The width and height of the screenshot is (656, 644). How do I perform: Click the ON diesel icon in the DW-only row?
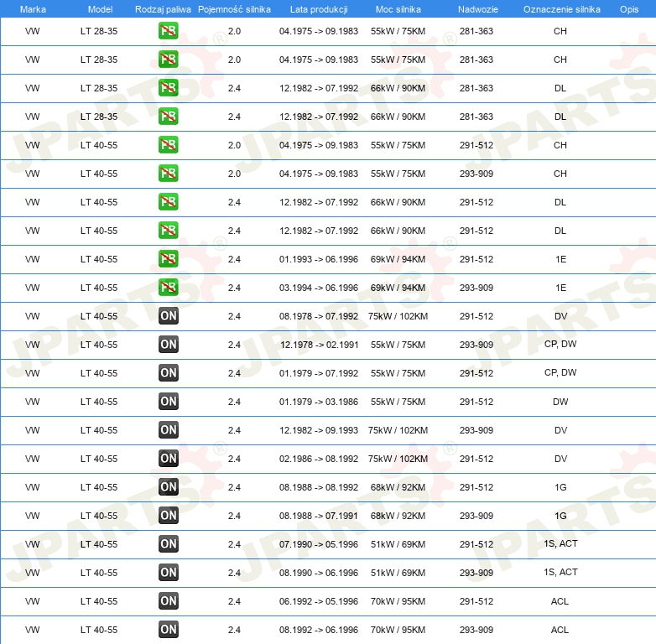point(169,402)
